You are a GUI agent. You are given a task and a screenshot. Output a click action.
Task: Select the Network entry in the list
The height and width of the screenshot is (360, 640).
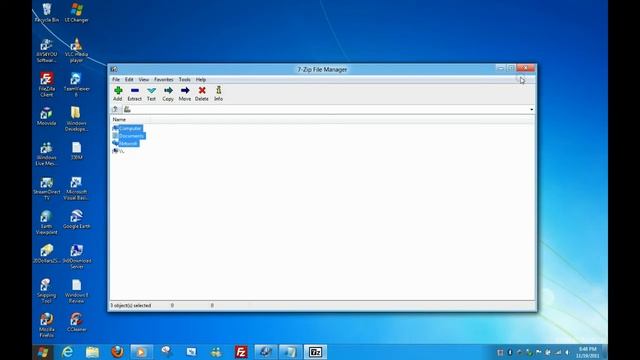point(126,143)
